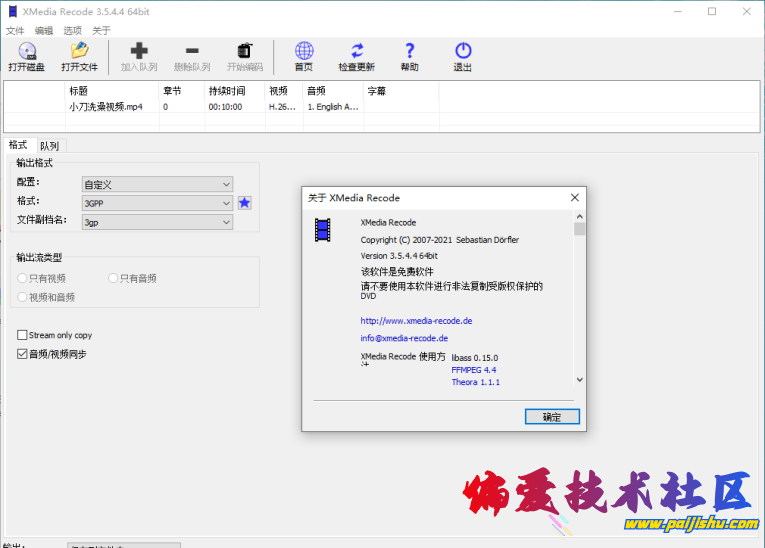Select the 只有视频 video only radio button

[x=23, y=278]
